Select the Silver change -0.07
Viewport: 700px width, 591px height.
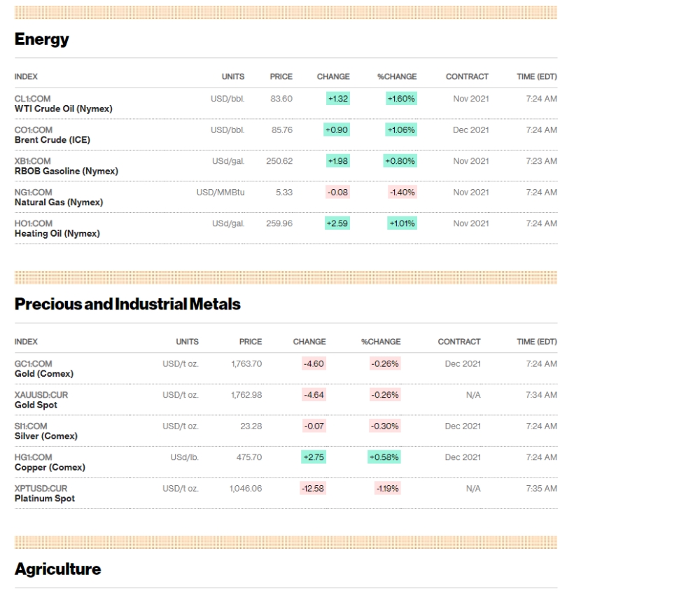coord(314,426)
